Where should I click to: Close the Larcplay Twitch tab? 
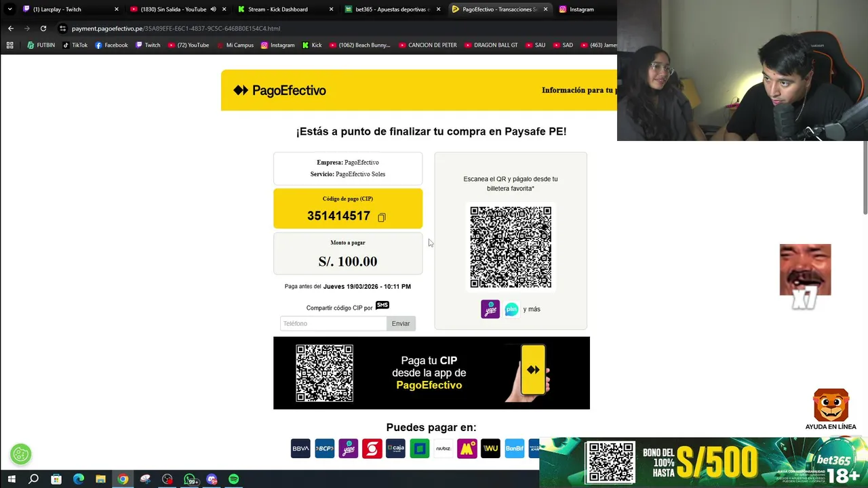(x=117, y=9)
